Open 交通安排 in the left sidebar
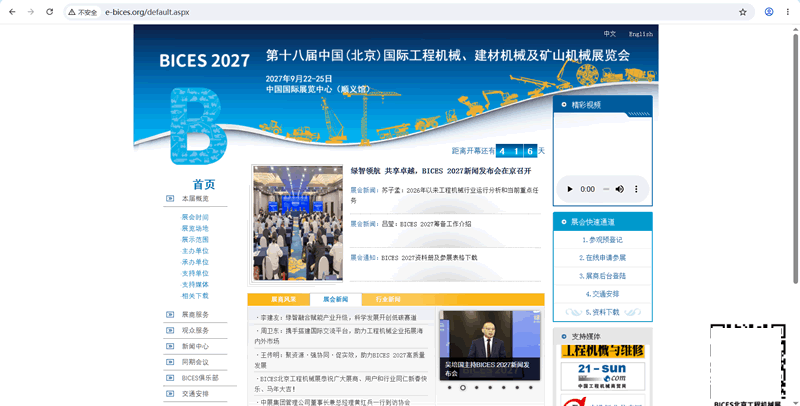This screenshot has height=406, width=800. pos(195,394)
